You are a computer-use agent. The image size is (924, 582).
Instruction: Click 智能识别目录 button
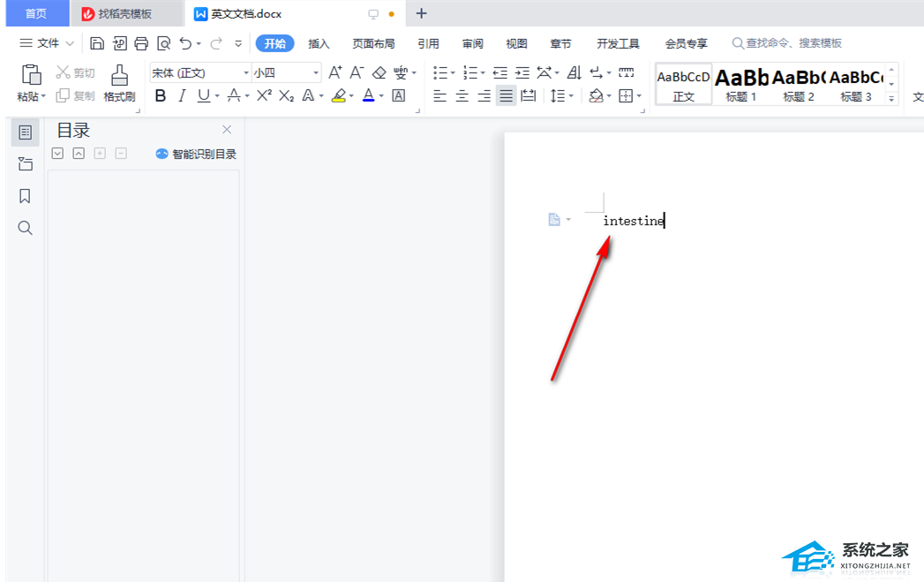coord(196,154)
